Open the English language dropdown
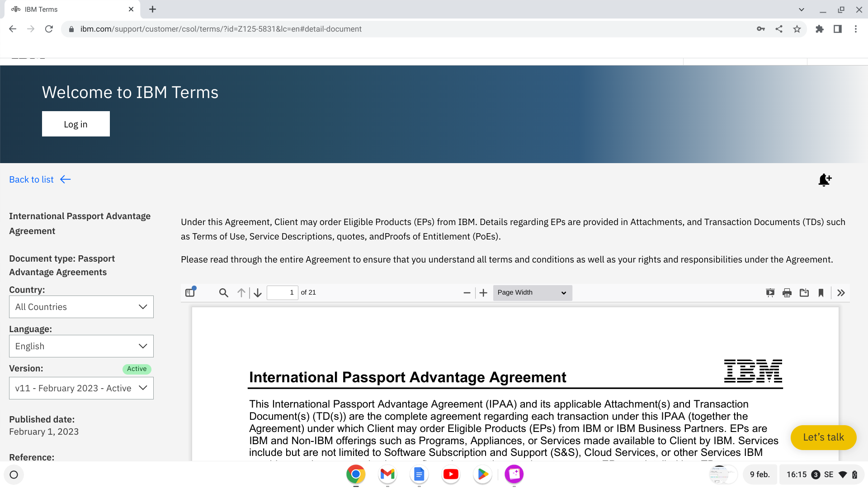Viewport: 868px width, 488px height. coord(81,346)
